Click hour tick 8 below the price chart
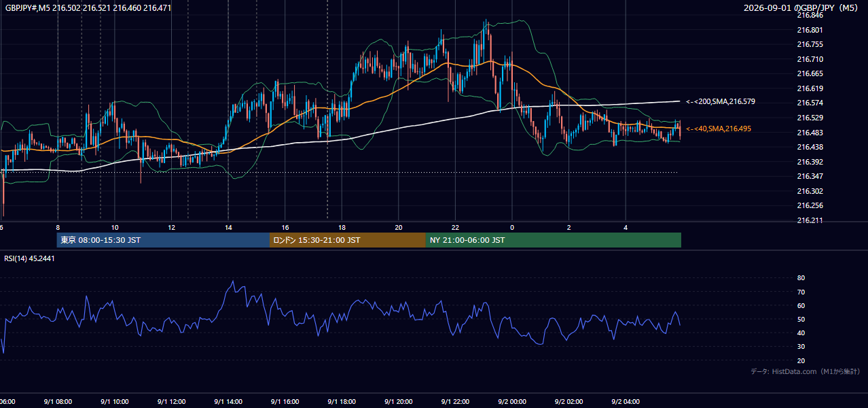The image size is (868, 408). tap(58, 228)
